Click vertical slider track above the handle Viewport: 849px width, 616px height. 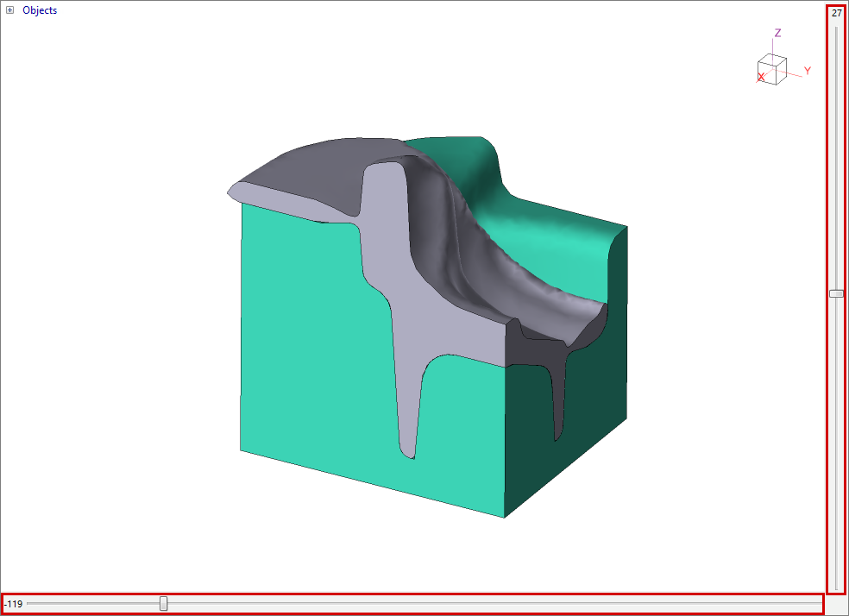click(836, 155)
